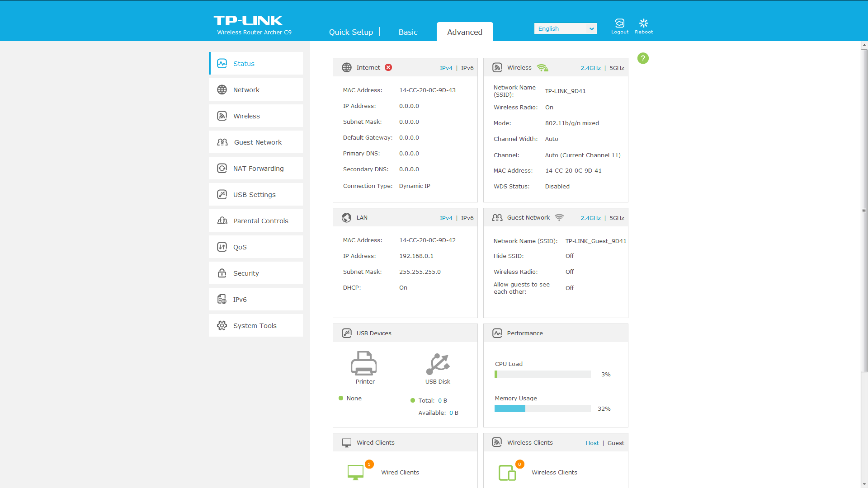Viewport: 868px width, 488px height.
Task: Open the green help question mark
Action: [643, 58]
